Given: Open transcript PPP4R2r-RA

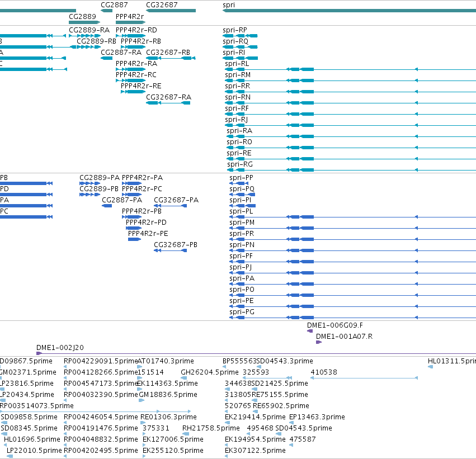Looking at the screenshot, I should pyautogui.click(x=136, y=64).
